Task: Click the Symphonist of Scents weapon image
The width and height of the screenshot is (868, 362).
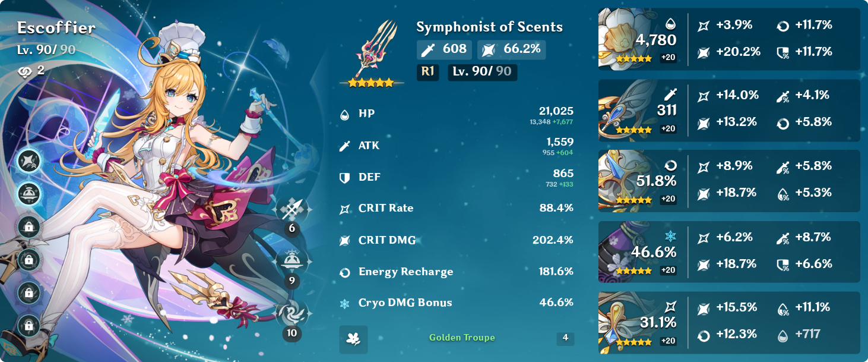Action: tap(373, 52)
